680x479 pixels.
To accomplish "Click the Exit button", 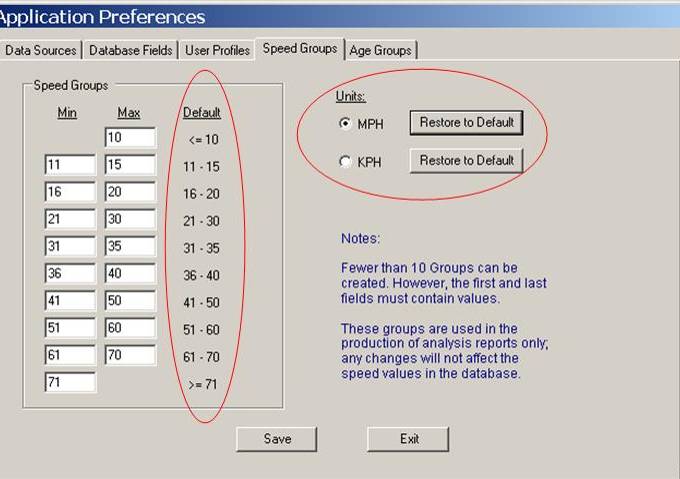I will tap(408, 439).
